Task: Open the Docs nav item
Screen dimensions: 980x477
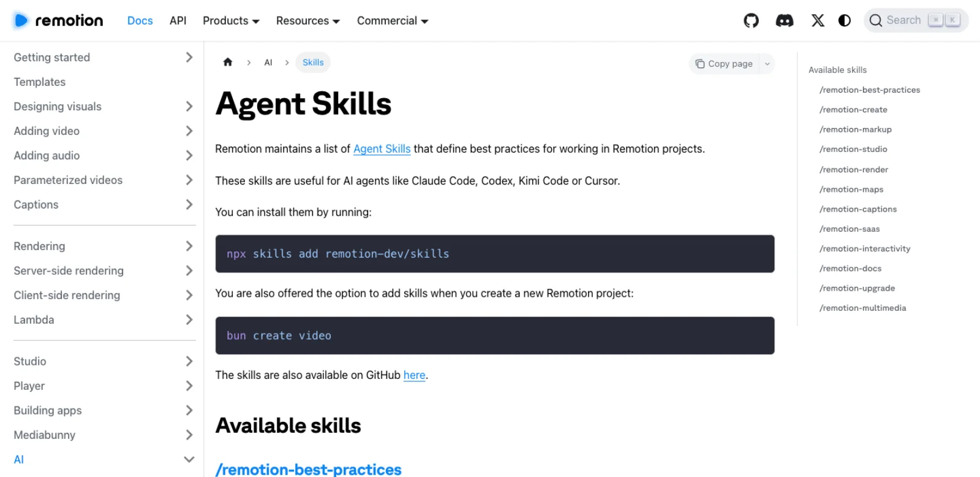Action: pyautogui.click(x=140, y=20)
